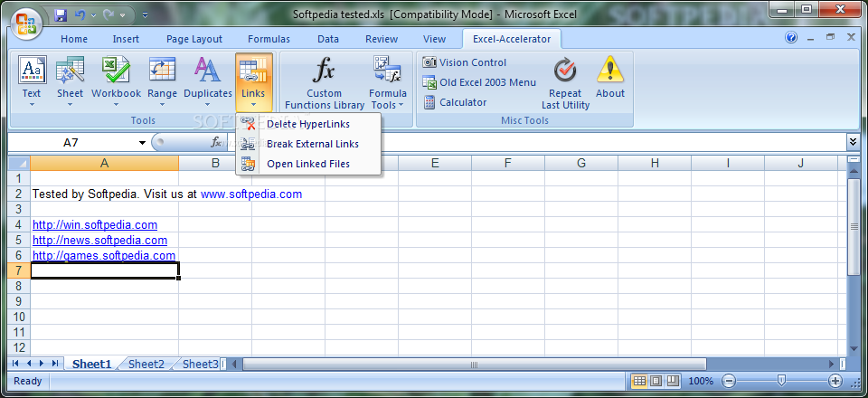The height and width of the screenshot is (398, 868).
Task: Click the Select All corner button
Action: coord(19,163)
